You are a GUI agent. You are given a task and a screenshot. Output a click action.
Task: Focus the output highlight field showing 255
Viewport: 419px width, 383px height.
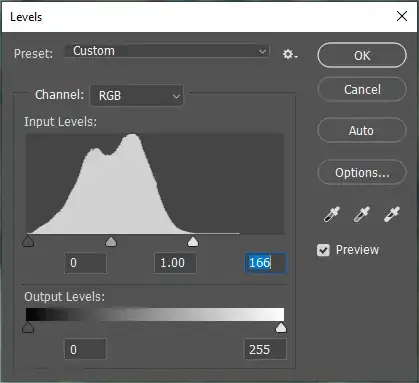265,349
